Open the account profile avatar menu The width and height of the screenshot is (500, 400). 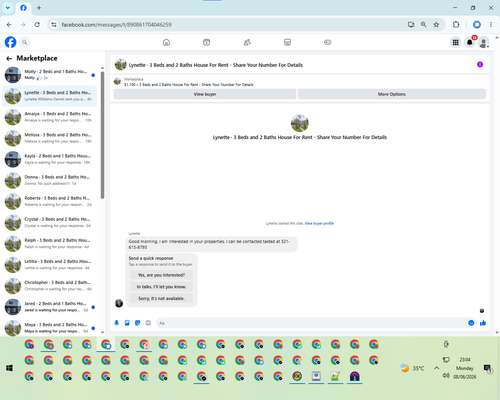click(484, 42)
